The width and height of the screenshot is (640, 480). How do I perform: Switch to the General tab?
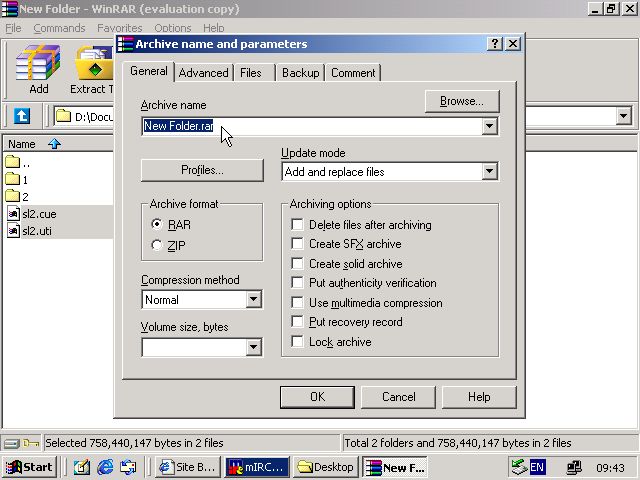pos(149,71)
